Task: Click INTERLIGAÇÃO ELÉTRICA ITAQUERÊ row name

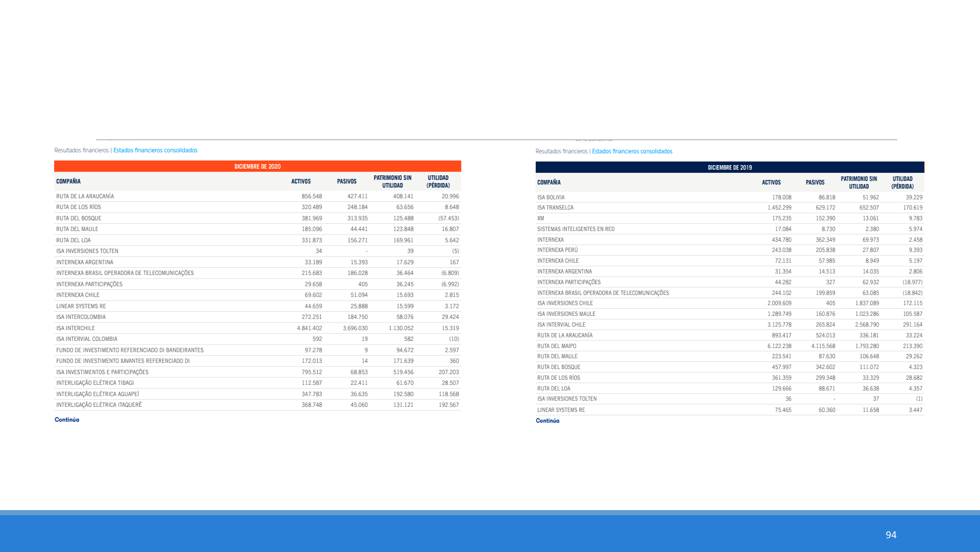Action: point(99,405)
